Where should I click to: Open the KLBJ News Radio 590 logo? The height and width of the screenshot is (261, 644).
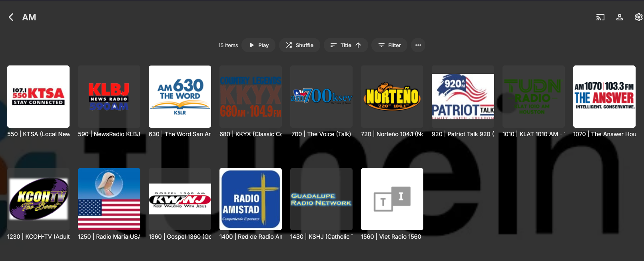[x=109, y=97]
